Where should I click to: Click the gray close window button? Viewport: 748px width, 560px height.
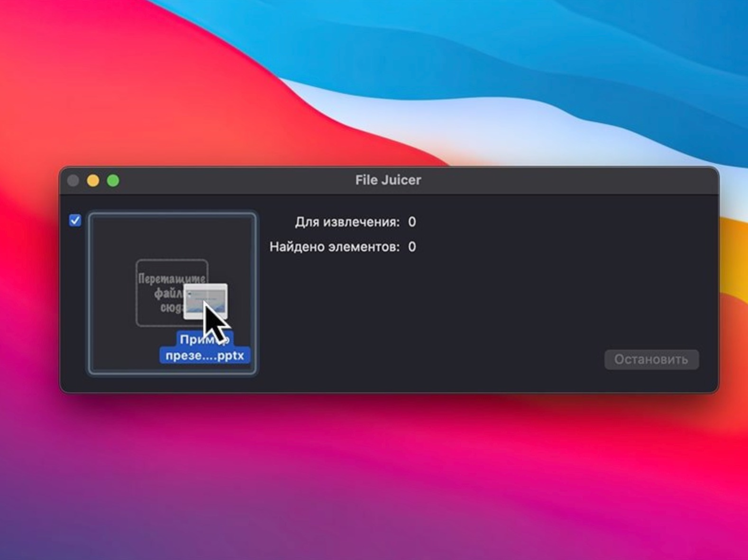pyautogui.click(x=73, y=181)
